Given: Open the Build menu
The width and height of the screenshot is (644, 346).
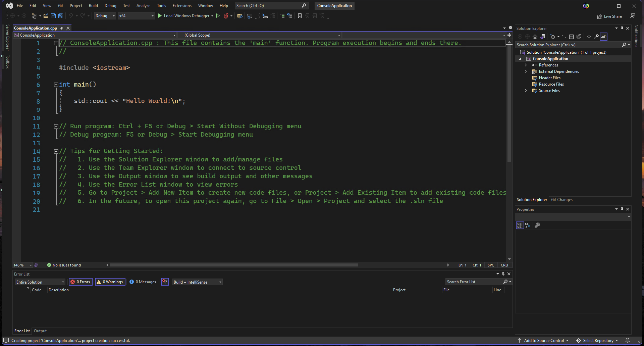Looking at the screenshot, I should coord(93,5).
